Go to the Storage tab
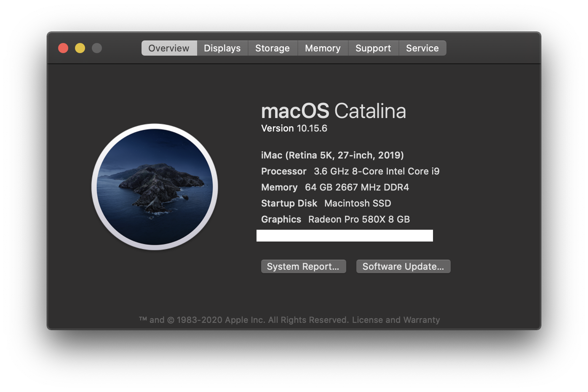The height and width of the screenshot is (392, 588). [x=273, y=48]
